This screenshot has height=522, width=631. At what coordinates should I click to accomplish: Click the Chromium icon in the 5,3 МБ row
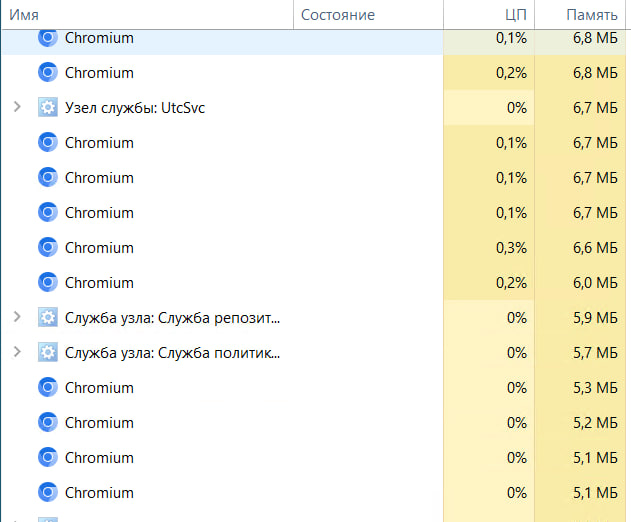[x=47, y=388]
